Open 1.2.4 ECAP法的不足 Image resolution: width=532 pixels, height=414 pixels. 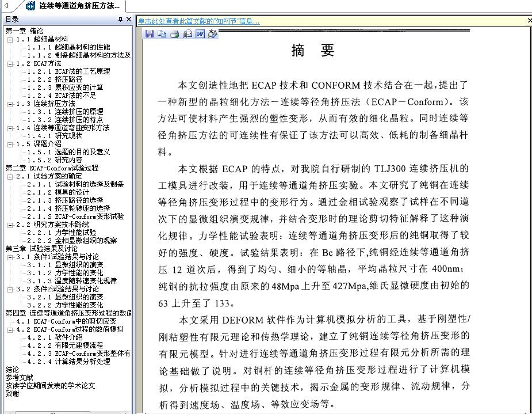point(62,96)
